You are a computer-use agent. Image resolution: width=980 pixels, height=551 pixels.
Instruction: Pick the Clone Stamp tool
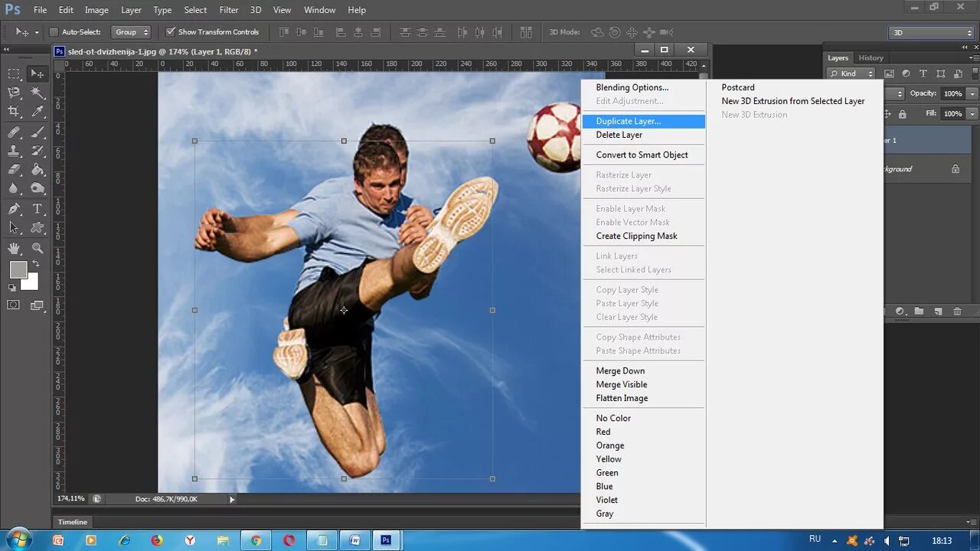14,151
